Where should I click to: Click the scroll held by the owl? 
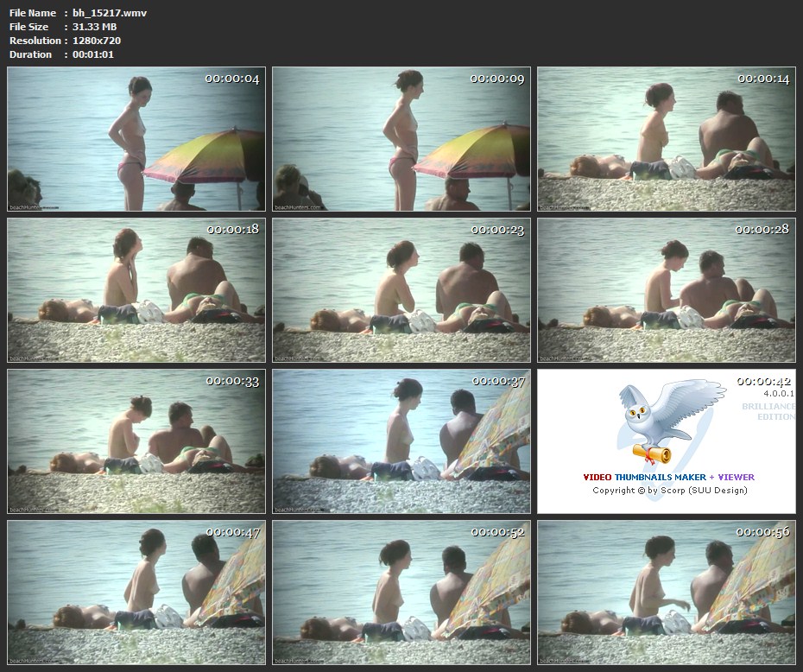tap(651, 453)
